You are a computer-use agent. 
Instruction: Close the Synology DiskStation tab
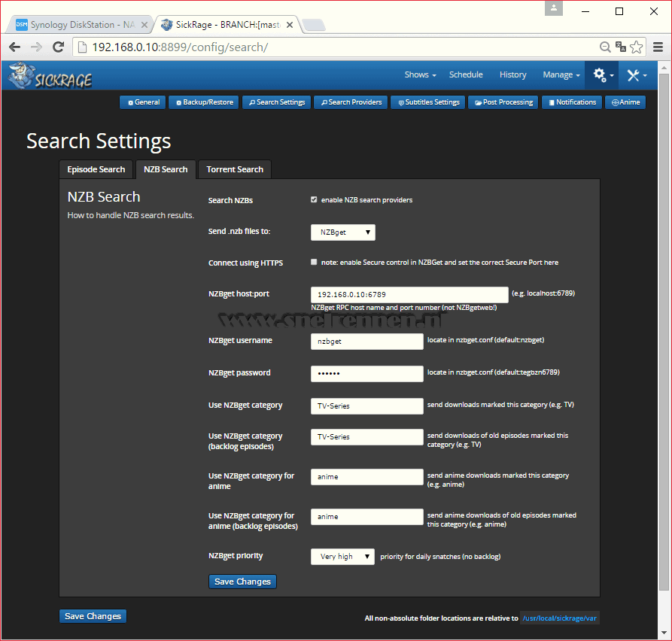[x=144, y=25]
